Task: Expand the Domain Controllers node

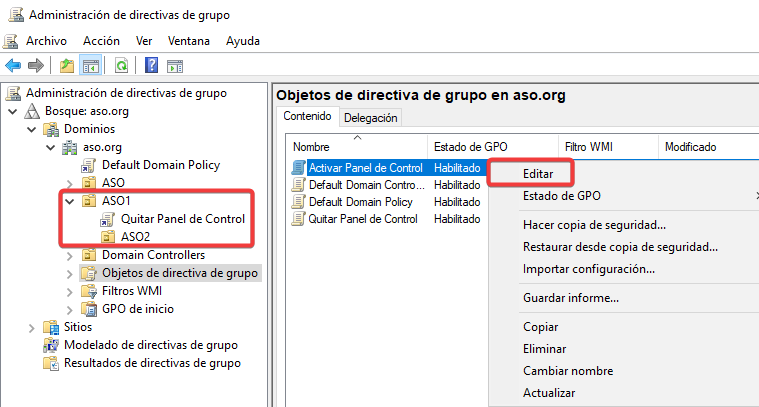Action: coord(69,255)
